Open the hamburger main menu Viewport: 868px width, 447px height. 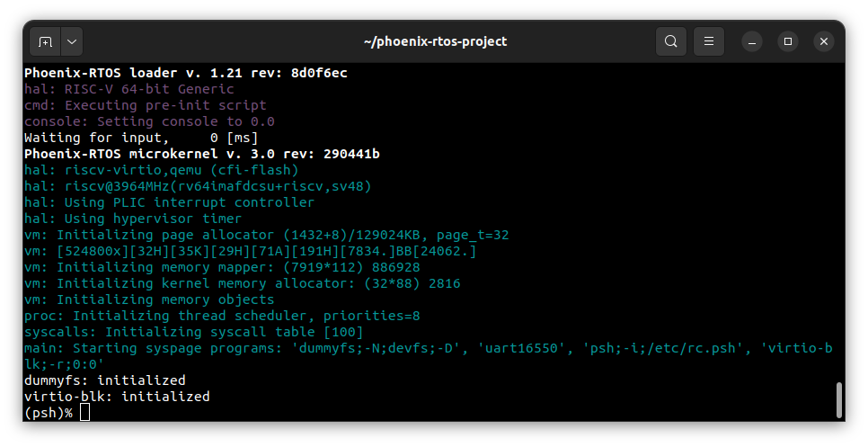coord(709,41)
